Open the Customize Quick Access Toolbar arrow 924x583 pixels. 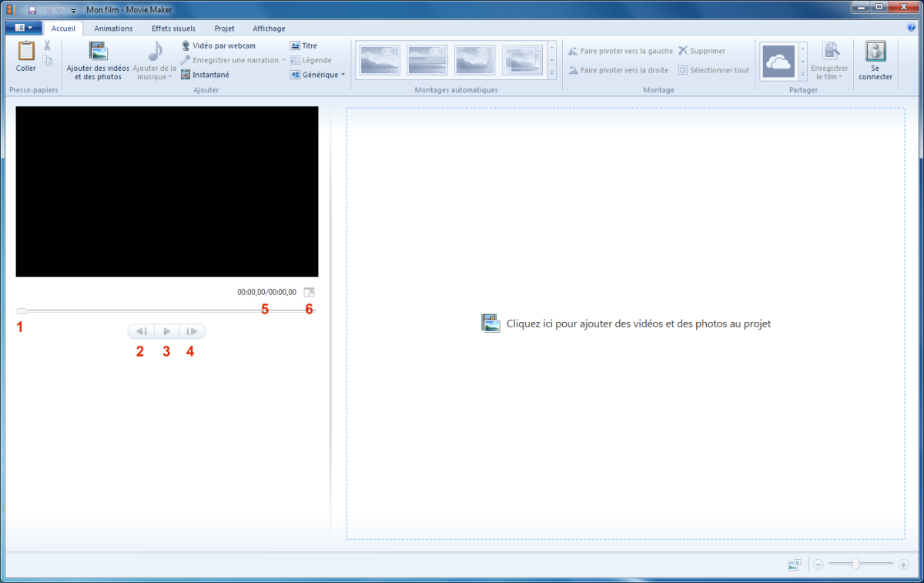click(x=73, y=11)
